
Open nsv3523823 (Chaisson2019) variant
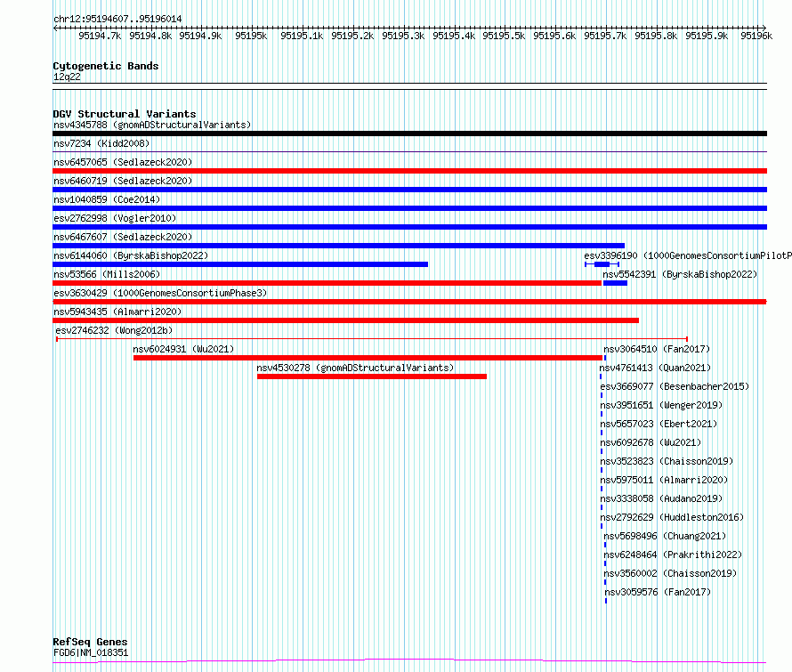pyautogui.click(x=667, y=461)
